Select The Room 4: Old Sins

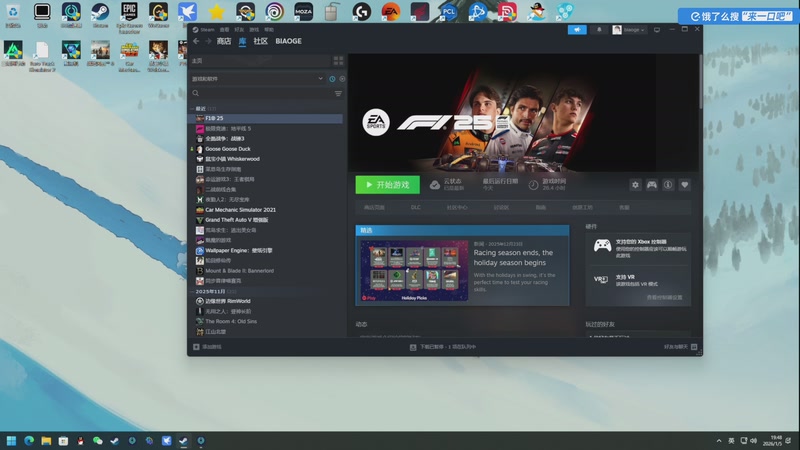click(x=266, y=321)
